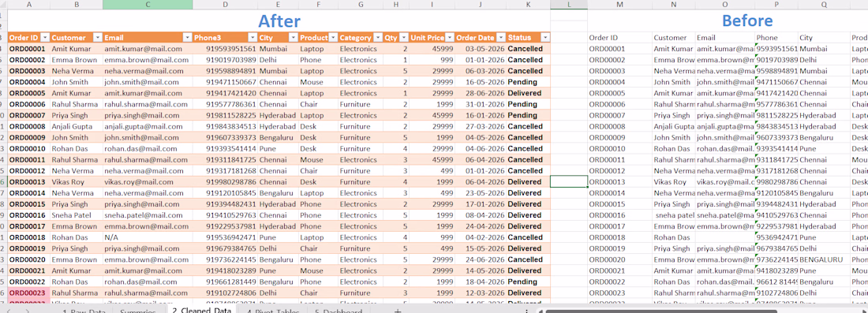The image size is (868, 313).
Task: Switch to the 4 Pivot Tables sheet tab
Action: [x=273, y=310]
